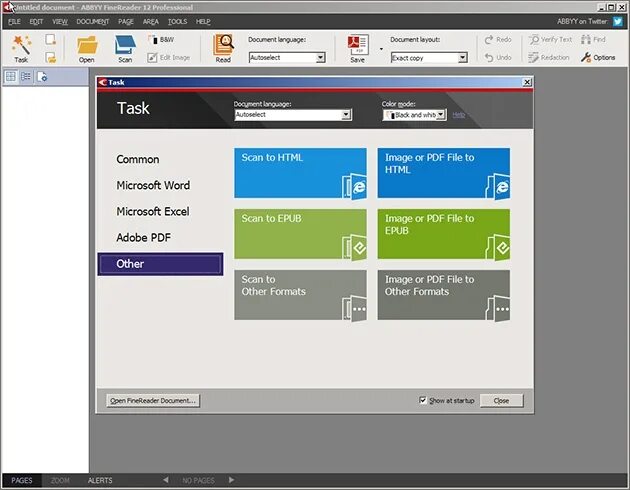Go to previous page arrow in status bar
This screenshot has height=490, width=630.
pos(166,480)
